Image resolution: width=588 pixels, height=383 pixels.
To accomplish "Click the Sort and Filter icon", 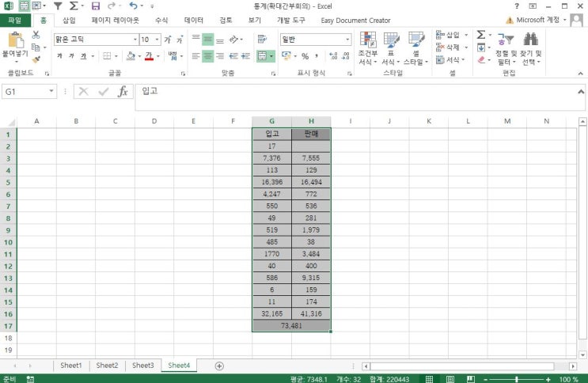I will pos(506,39).
